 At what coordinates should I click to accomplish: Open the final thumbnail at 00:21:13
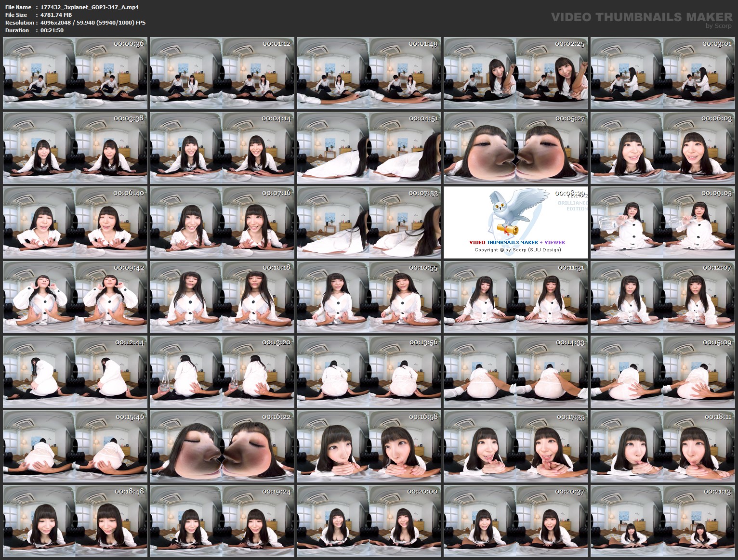point(664,523)
